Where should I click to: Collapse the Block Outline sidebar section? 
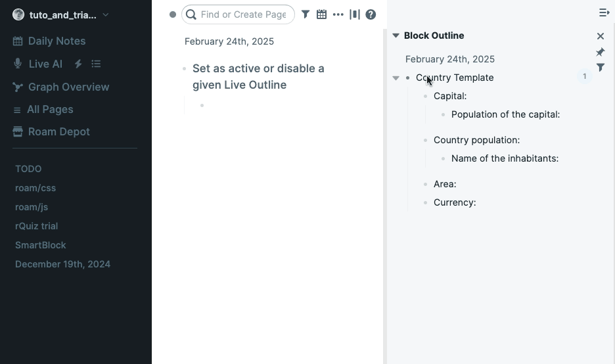(396, 35)
